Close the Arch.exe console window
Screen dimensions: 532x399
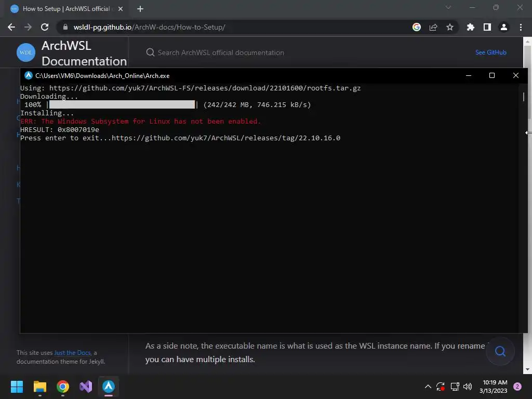[x=516, y=75]
